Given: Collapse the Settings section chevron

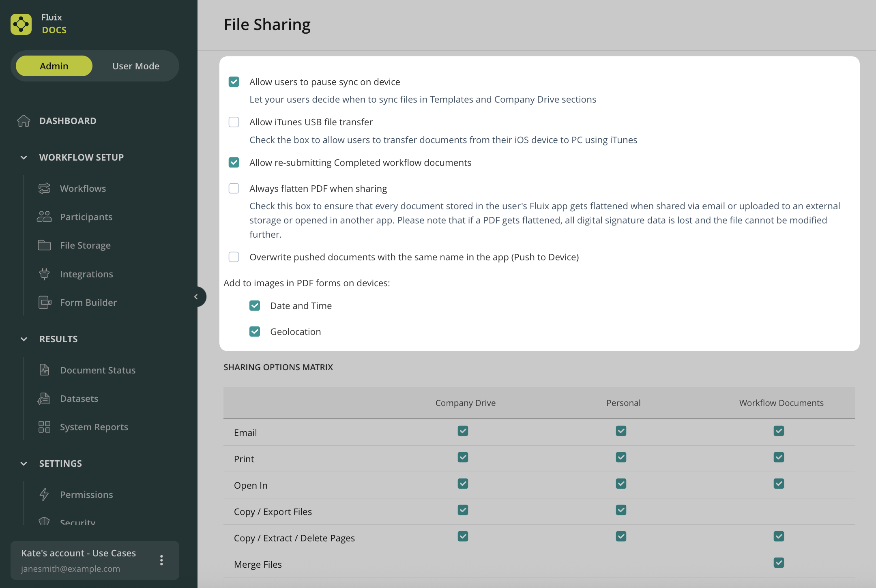Looking at the screenshot, I should [x=24, y=464].
